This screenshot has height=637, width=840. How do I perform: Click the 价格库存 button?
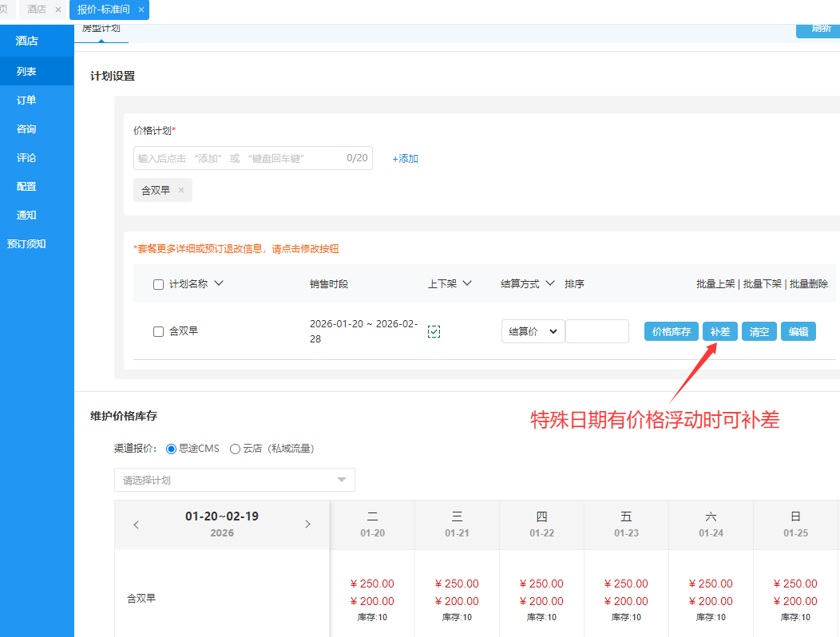coord(672,331)
